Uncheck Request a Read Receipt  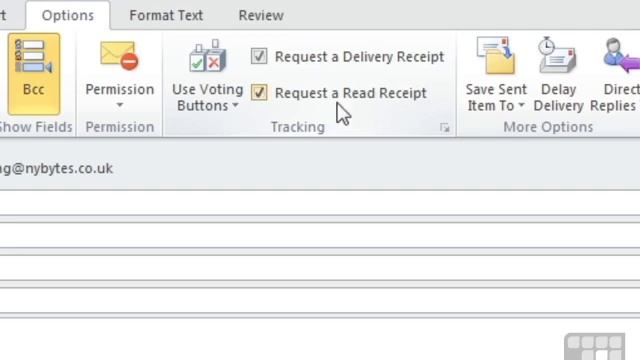(259, 93)
